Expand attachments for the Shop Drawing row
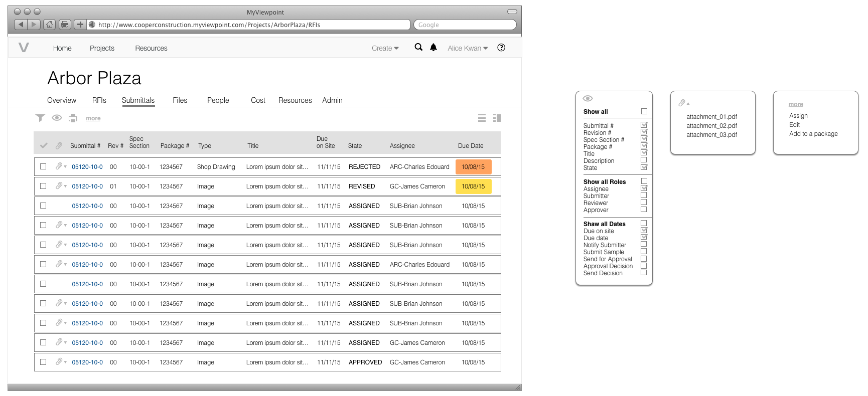The image size is (868, 396). click(61, 166)
